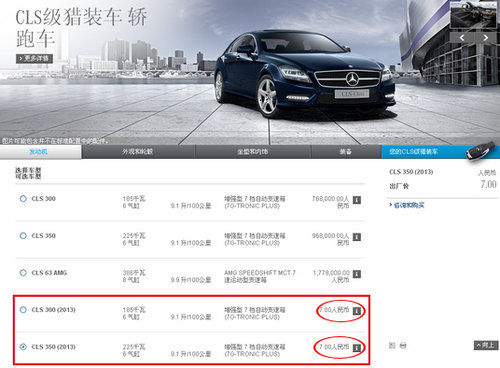The height and width of the screenshot is (368, 500).
Task: Click the 更多详情 button under the title
Action: (x=34, y=59)
